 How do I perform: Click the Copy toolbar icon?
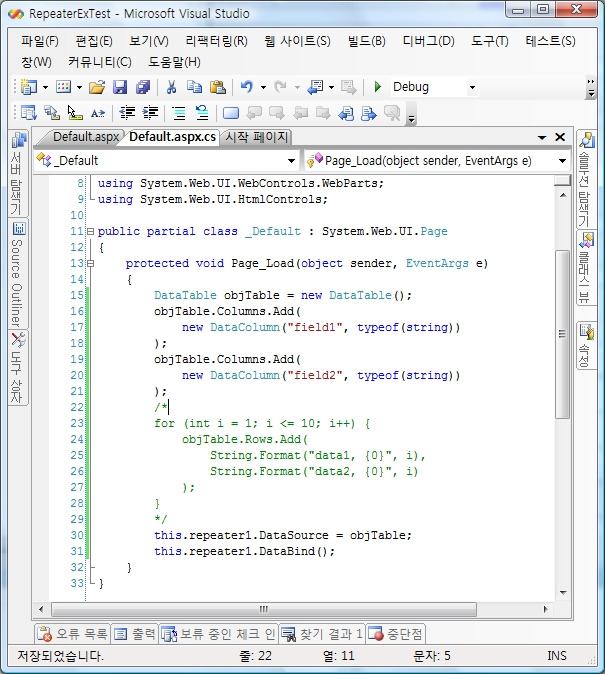194,87
